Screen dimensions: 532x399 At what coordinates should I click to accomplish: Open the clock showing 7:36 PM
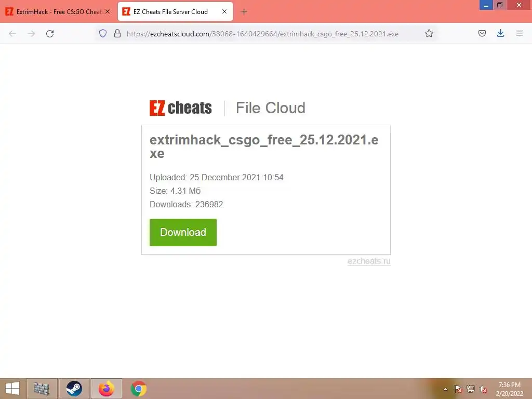pyautogui.click(x=509, y=389)
